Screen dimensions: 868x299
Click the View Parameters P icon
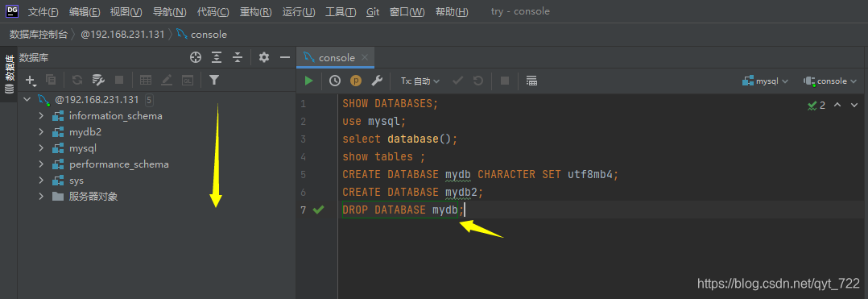[x=356, y=81]
